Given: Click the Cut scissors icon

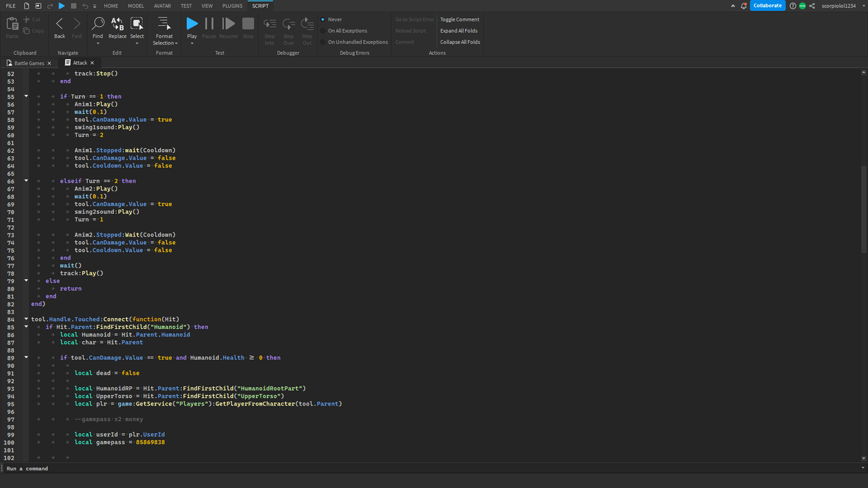Looking at the screenshot, I should point(27,19).
